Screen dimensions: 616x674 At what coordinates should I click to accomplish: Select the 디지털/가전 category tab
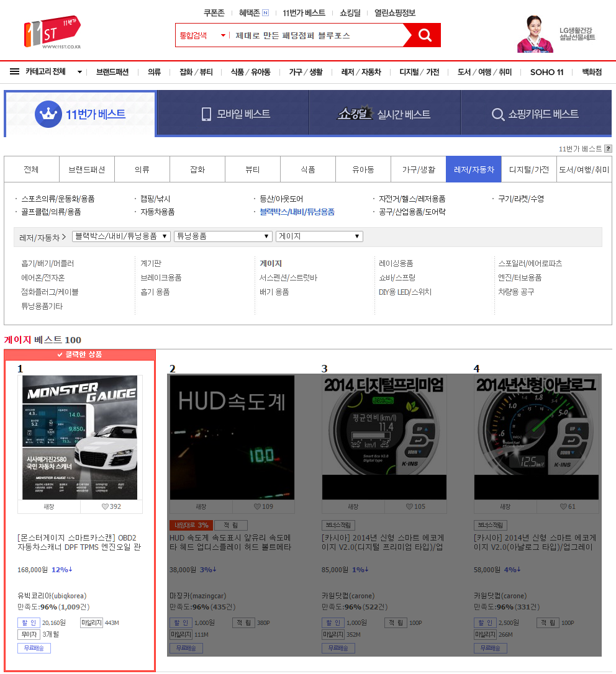pos(528,169)
